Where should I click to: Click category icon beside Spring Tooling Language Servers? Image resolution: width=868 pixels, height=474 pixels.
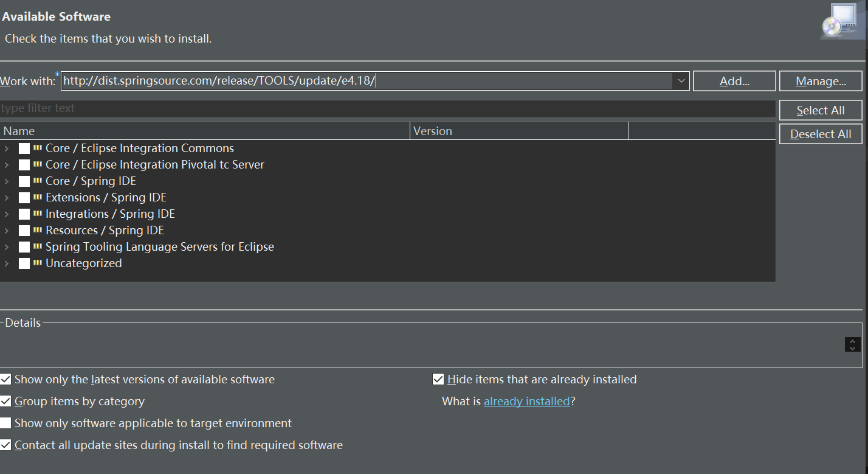38,246
